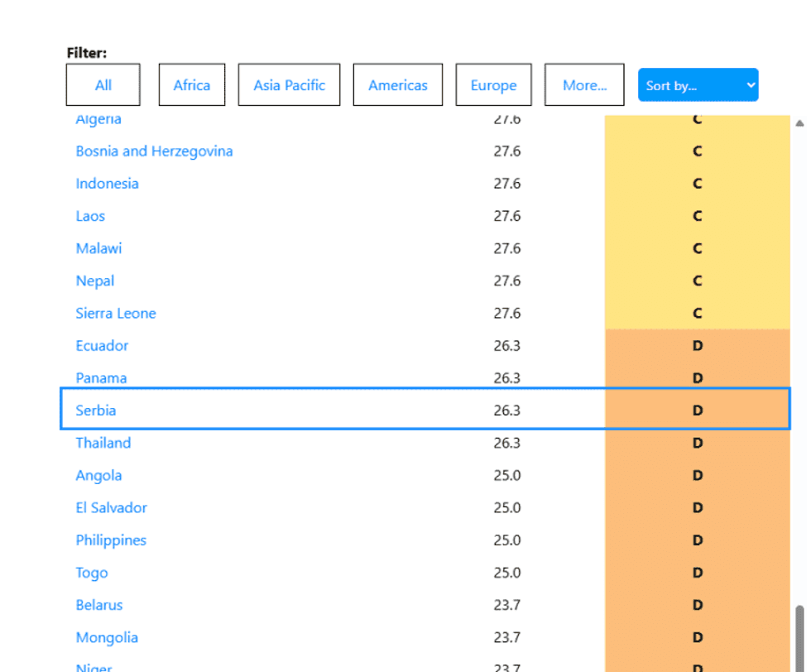Viewport: 811px width, 672px height.
Task: Click the scrollbar up arrow
Action: tap(799, 123)
